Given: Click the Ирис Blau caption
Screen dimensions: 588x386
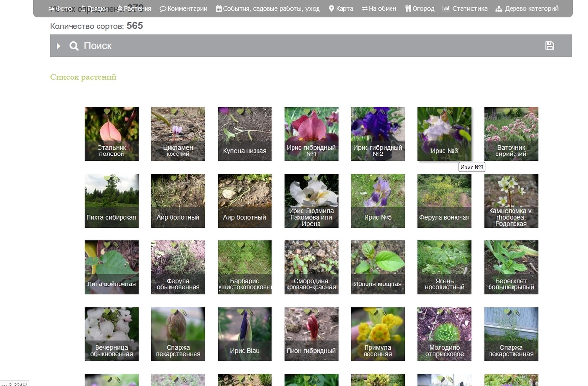Looking at the screenshot, I should (x=245, y=351).
